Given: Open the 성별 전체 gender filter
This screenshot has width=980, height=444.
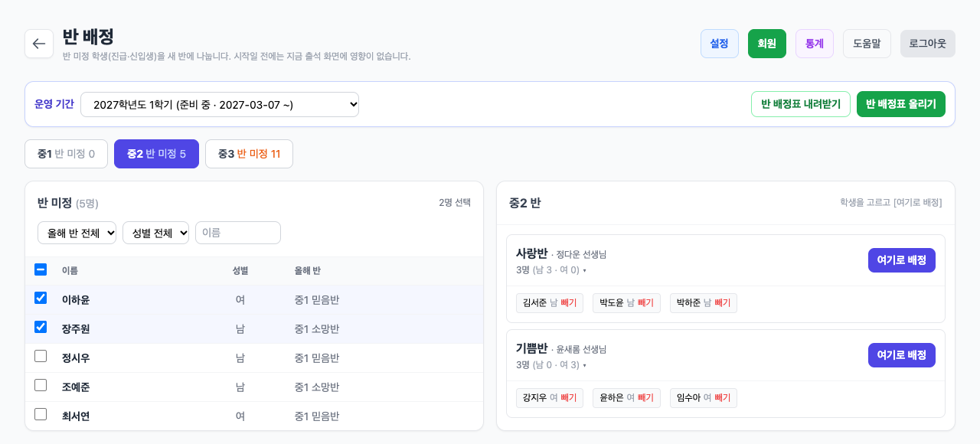Looking at the screenshot, I should pyautogui.click(x=155, y=233).
